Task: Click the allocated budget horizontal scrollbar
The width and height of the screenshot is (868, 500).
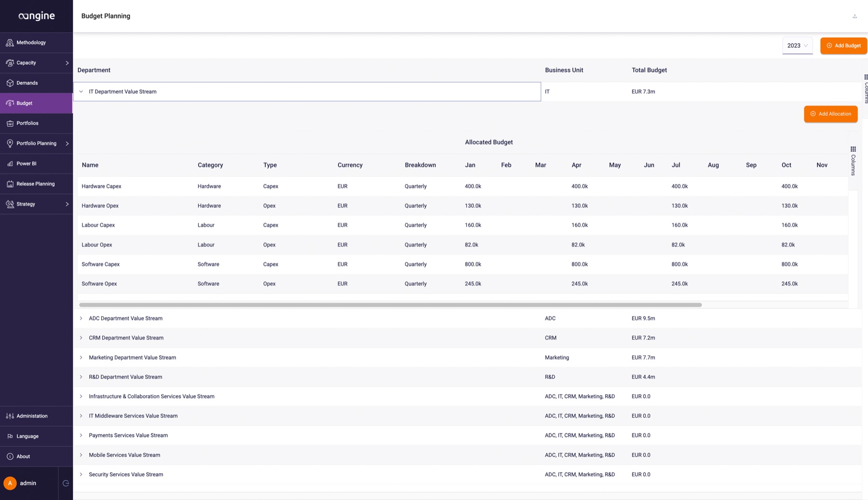Action: pos(390,305)
